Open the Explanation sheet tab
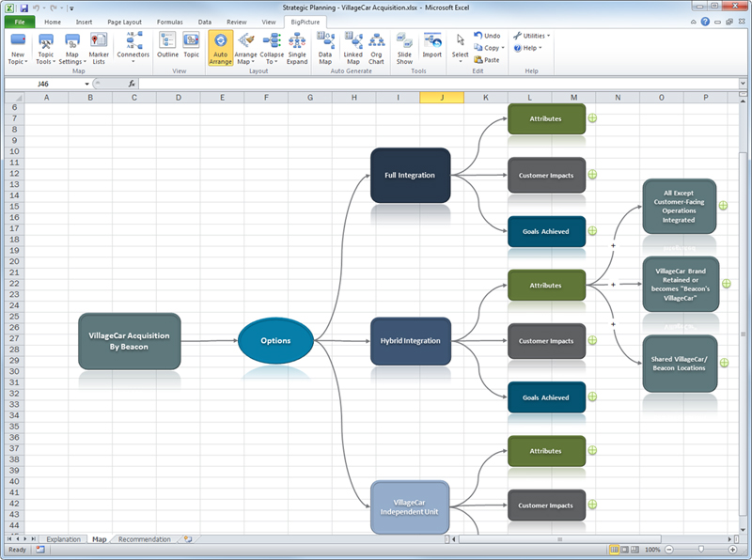 63,539
